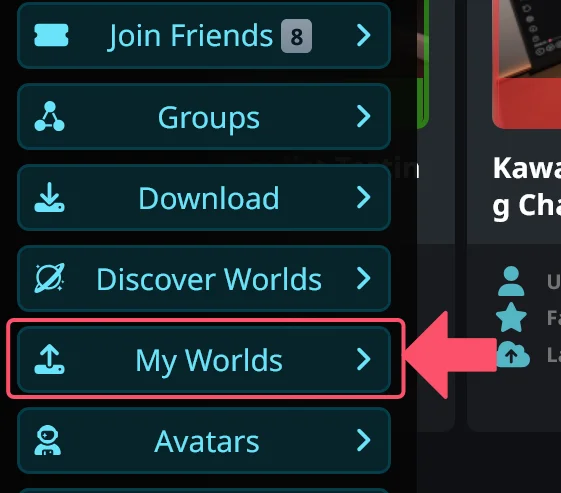The height and width of the screenshot is (493, 561).
Task: Click the ticket icon beside Join Friends
Action: tap(51, 35)
